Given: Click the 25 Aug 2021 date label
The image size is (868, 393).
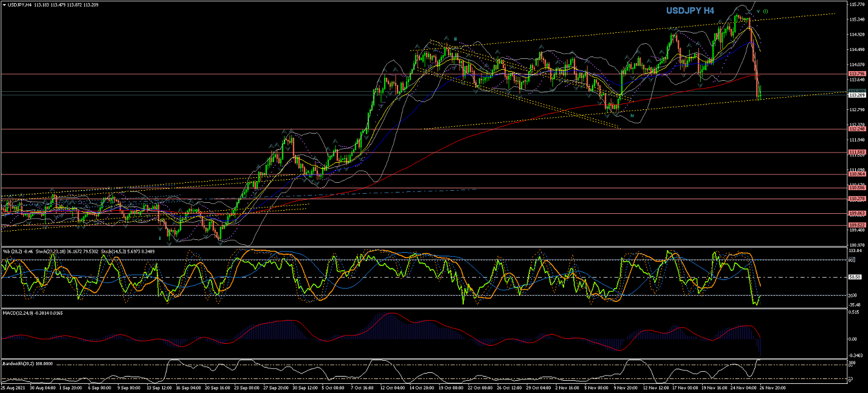Looking at the screenshot, I should [x=12, y=387].
